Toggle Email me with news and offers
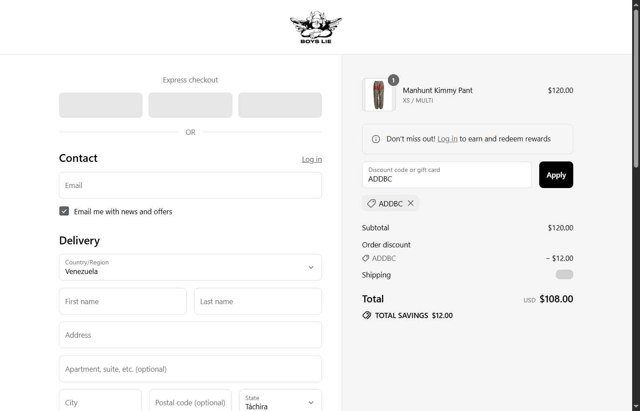 [x=64, y=211]
